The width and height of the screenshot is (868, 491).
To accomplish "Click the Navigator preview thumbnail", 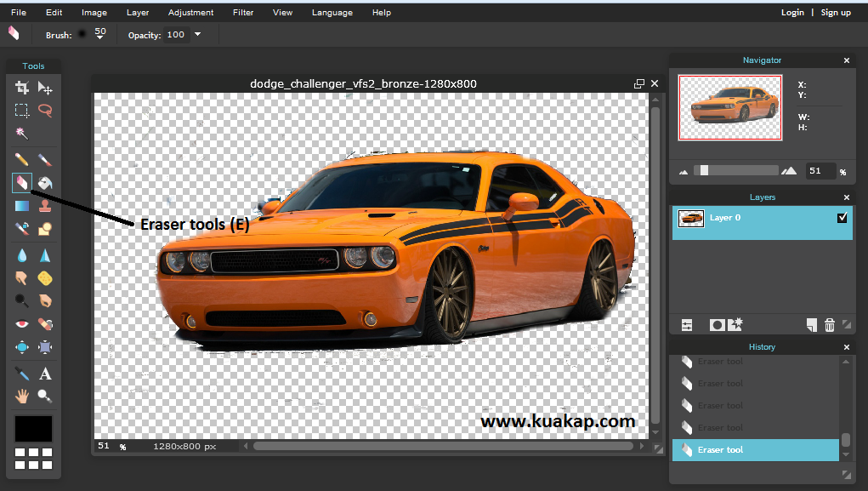I will pyautogui.click(x=730, y=107).
